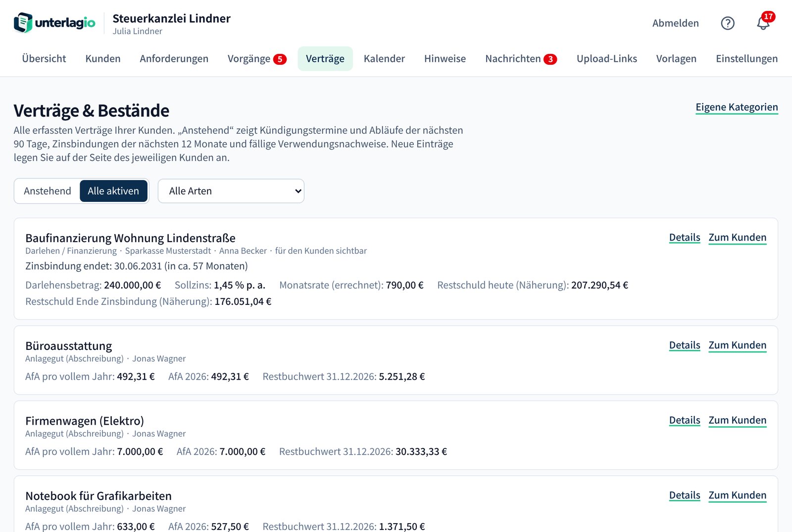Open Details for Notebook für Grafikarbeiten
Image resolution: width=792 pixels, height=532 pixels.
pyautogui.click(x=685, y=495)
